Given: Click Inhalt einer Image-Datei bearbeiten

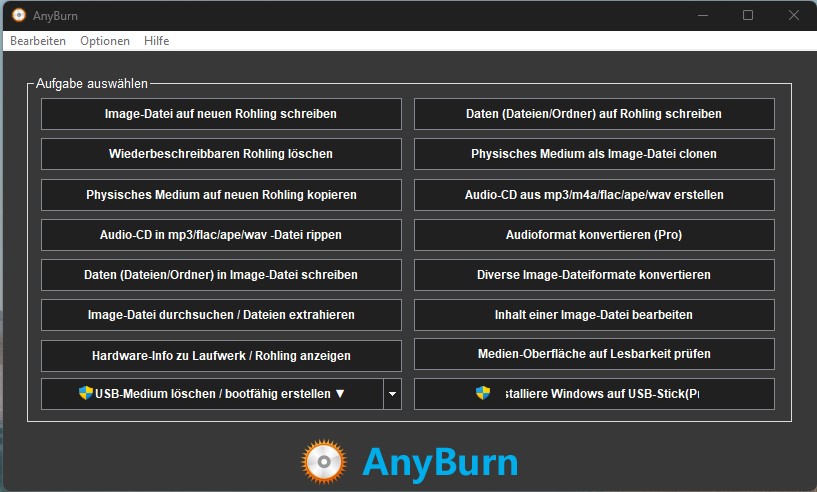Looking at the screenshot, I should 594,315.
